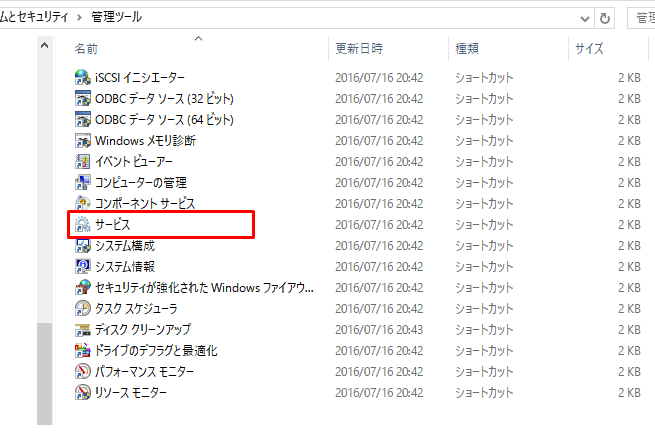
Task: Select the システム情報 file name
Action: tap(125, 266)
